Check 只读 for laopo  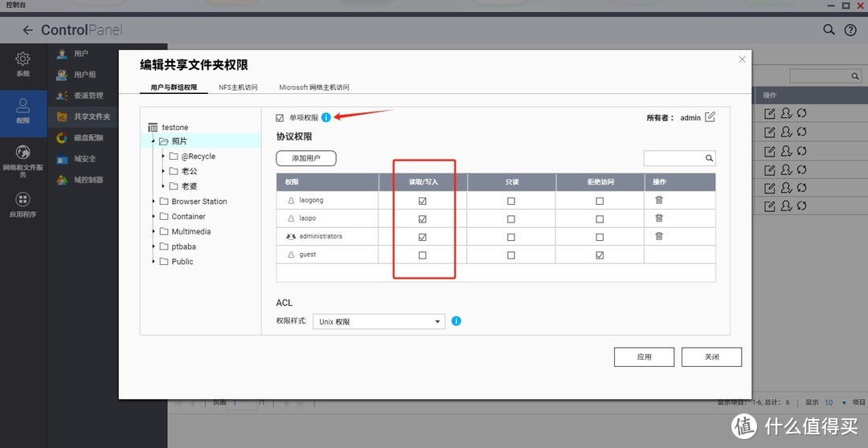[x=511, y=219]
